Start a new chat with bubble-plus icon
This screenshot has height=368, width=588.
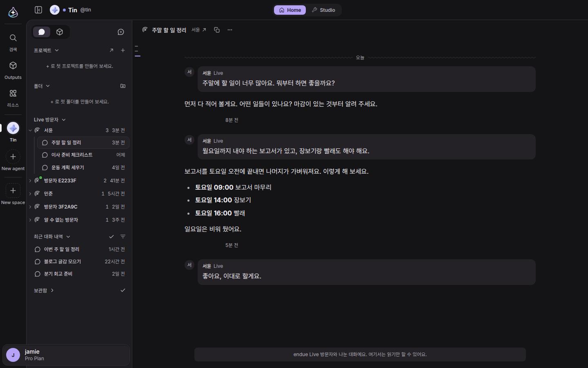121,32
